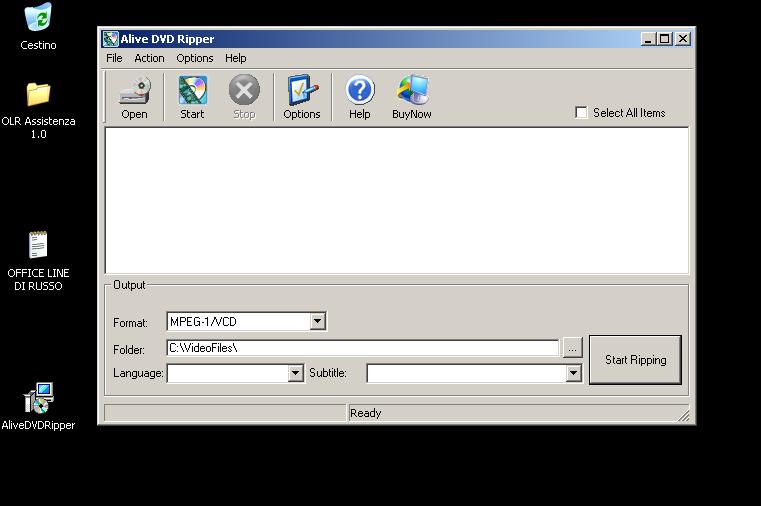Image resolution: width=761 pixels, height=506 pixels.
Task: Click the window resize grip corner
Action: 684,414
